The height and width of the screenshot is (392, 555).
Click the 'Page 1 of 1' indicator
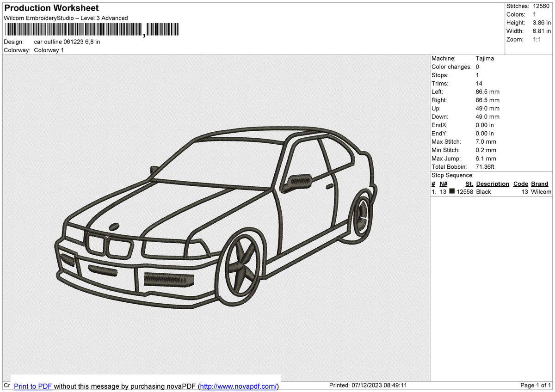(x=536, y=385)
